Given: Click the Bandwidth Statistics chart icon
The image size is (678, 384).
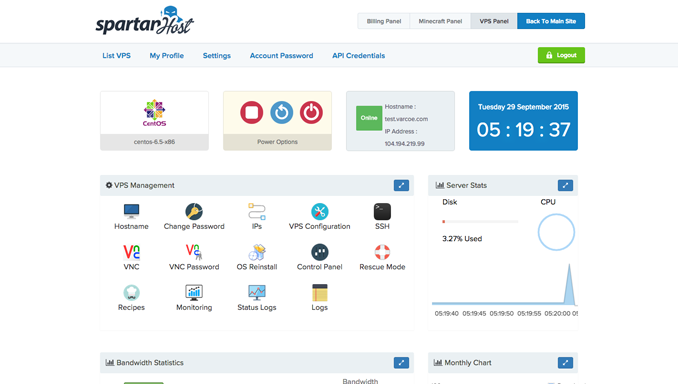Looking at the screenshot, I should tap(110, 362).
